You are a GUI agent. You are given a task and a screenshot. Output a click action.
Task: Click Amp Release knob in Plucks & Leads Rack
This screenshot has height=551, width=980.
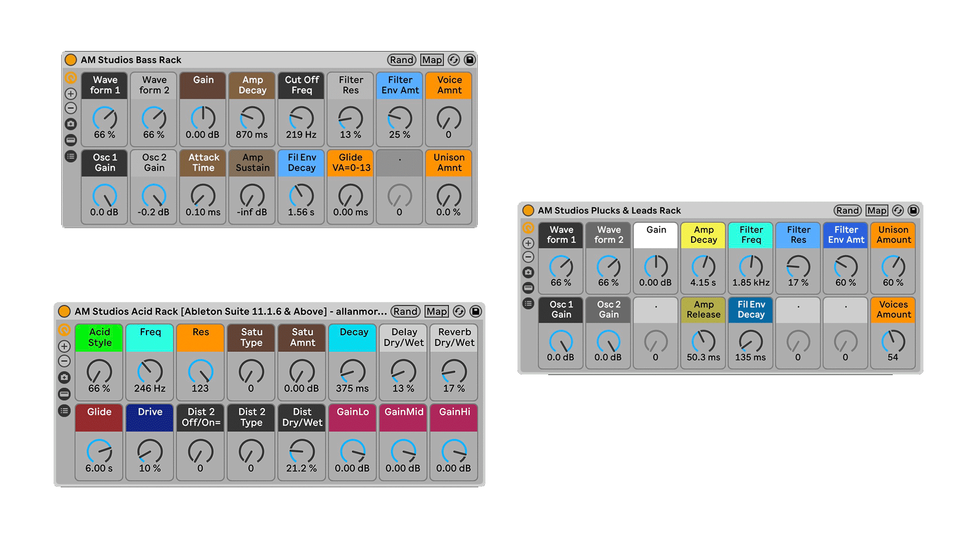(x=703, y=341)
